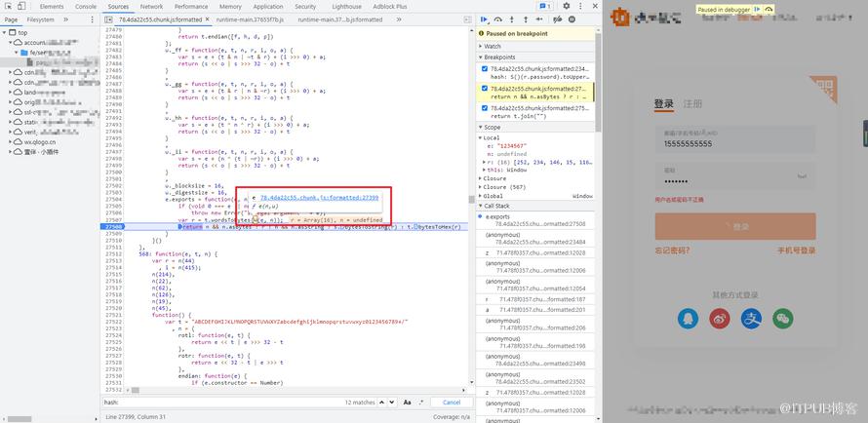Viewport: 868px width, 423px height.
Task: Select the Weibo login icon
Action: click(719, 319)
